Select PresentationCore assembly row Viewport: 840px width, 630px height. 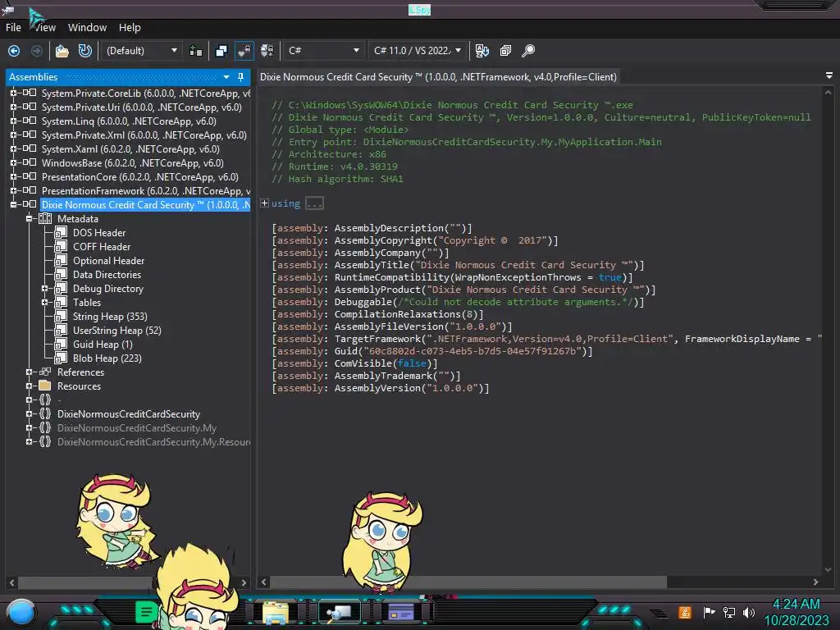click(139, 177)
